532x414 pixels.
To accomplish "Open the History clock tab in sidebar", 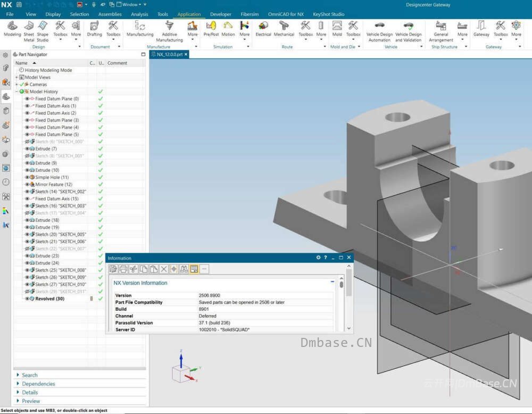I will 6,182.
